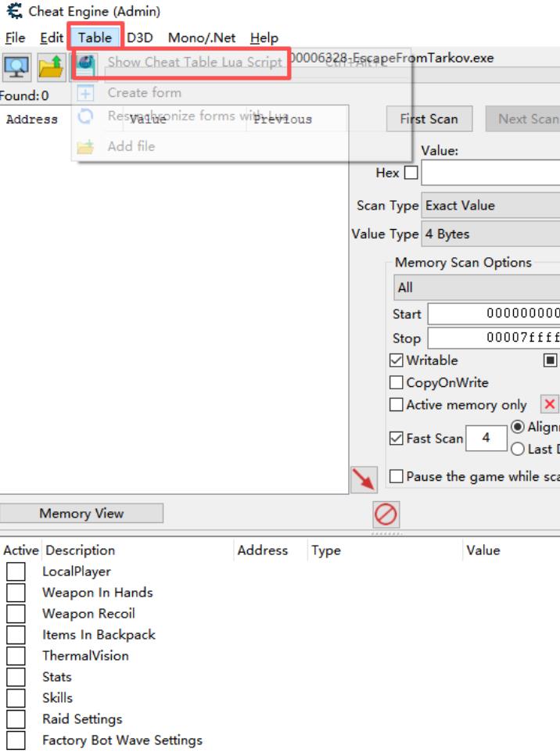Open the Help menu
Screen dimensions: 560x756
click(264, 38)
